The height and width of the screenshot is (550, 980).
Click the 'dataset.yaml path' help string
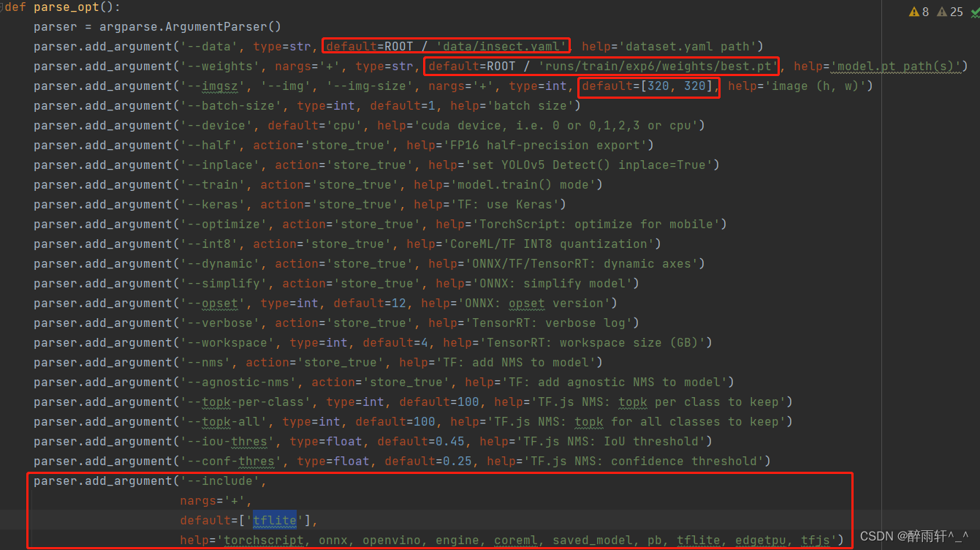(x=683, y=47)
